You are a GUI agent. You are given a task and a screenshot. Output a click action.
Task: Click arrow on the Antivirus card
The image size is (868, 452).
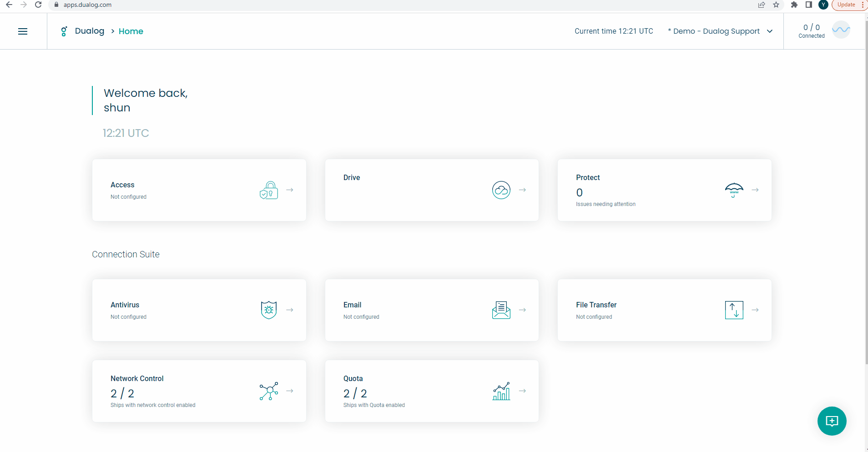click(290, 310)
